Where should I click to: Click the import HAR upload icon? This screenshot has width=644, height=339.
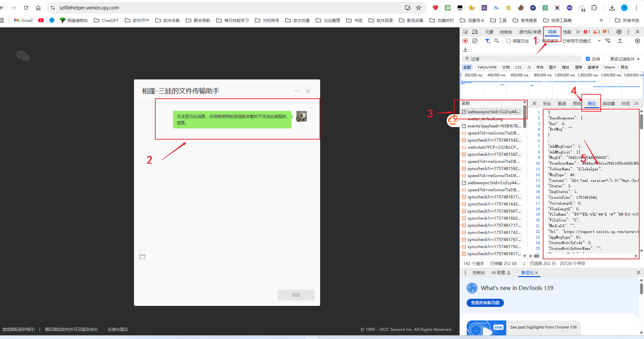[x=620, y=41]
